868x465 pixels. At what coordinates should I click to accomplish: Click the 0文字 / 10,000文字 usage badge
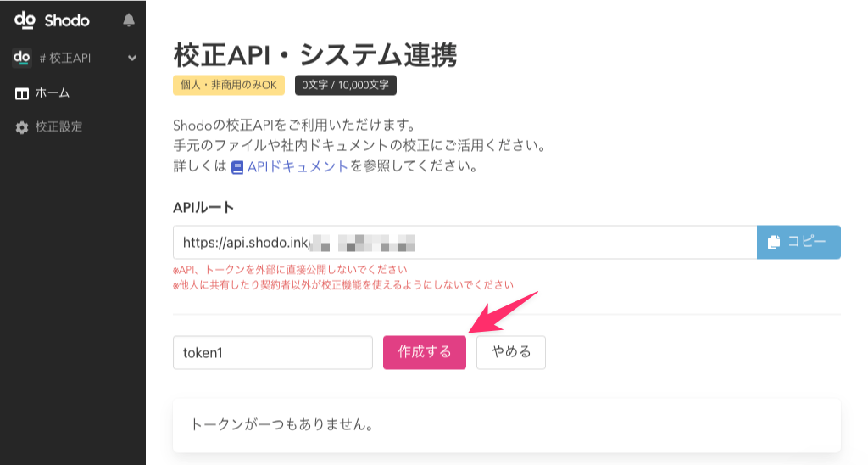coord(346,86)
